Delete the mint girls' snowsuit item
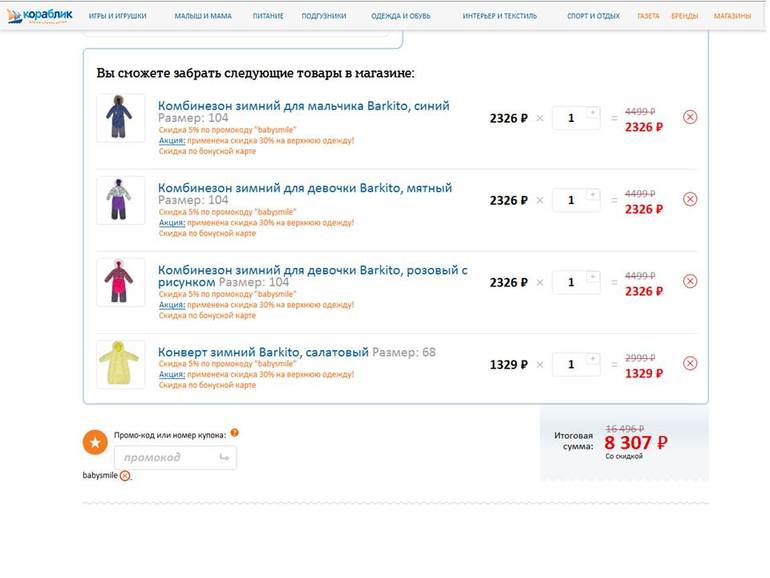 689,199
